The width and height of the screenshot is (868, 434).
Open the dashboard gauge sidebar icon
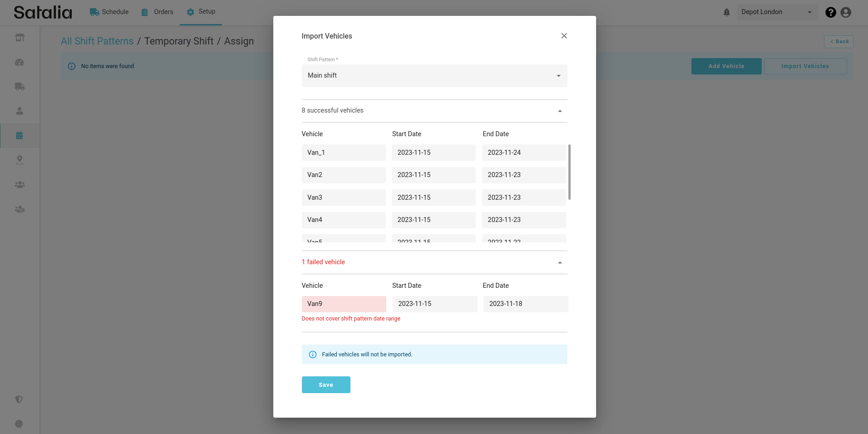tap(20, 62)
